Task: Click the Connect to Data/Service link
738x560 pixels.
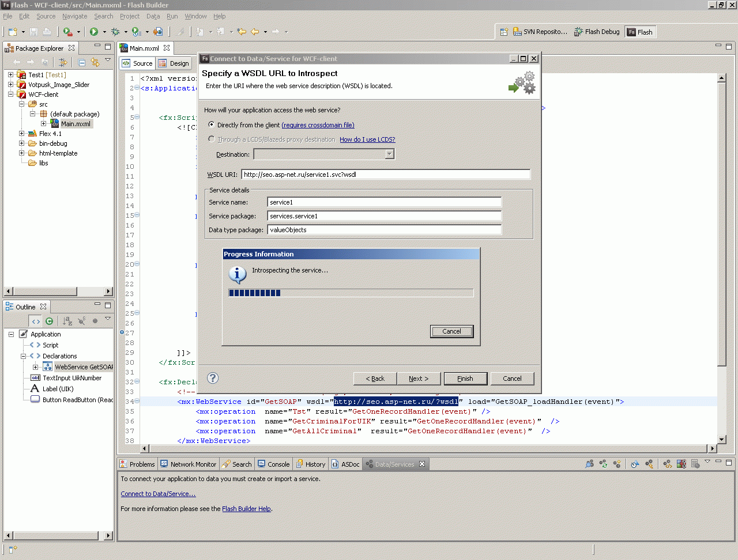Action: pyautogui.click(x=158, y=494)
